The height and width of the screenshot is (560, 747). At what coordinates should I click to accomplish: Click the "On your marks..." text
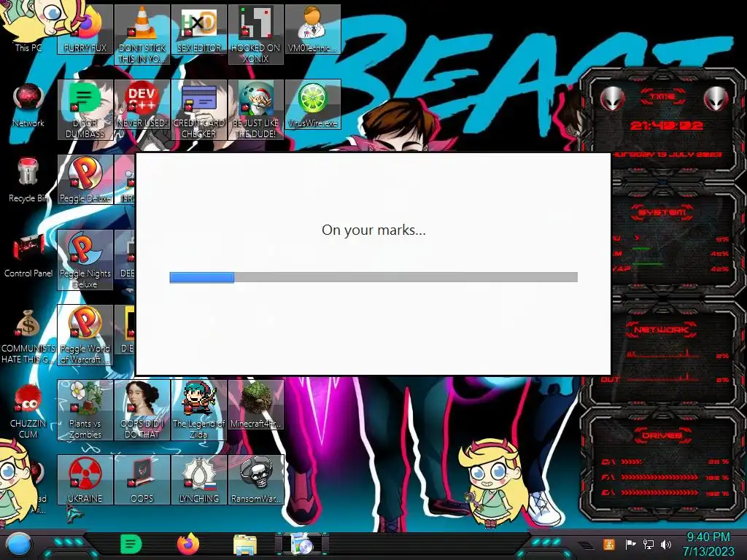coord(373,230)
